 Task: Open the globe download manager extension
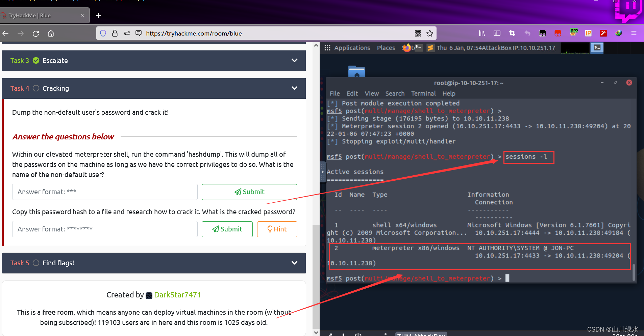[619, 33]
